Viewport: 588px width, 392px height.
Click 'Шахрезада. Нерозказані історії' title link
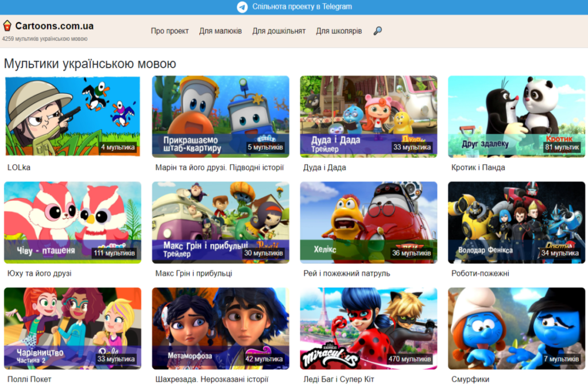pyautogui.click(x=211, y=379)
